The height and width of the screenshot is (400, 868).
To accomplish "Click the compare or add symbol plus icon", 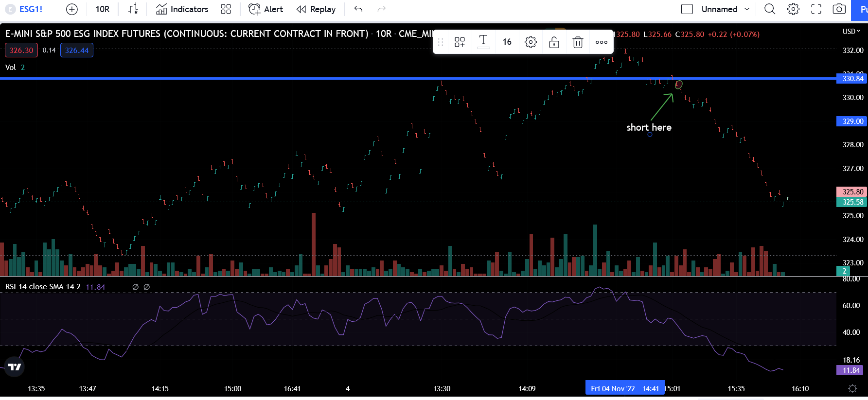I will click(71, 9).
